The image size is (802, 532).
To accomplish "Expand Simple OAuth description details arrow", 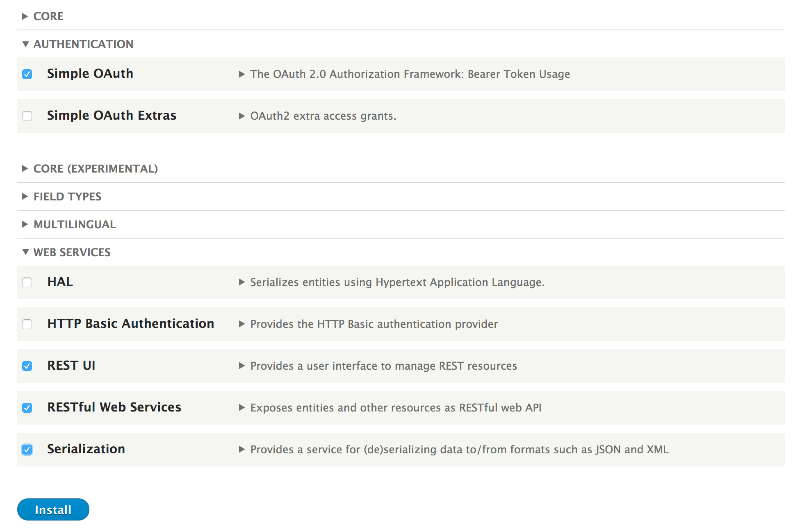I will coord(242,75).
